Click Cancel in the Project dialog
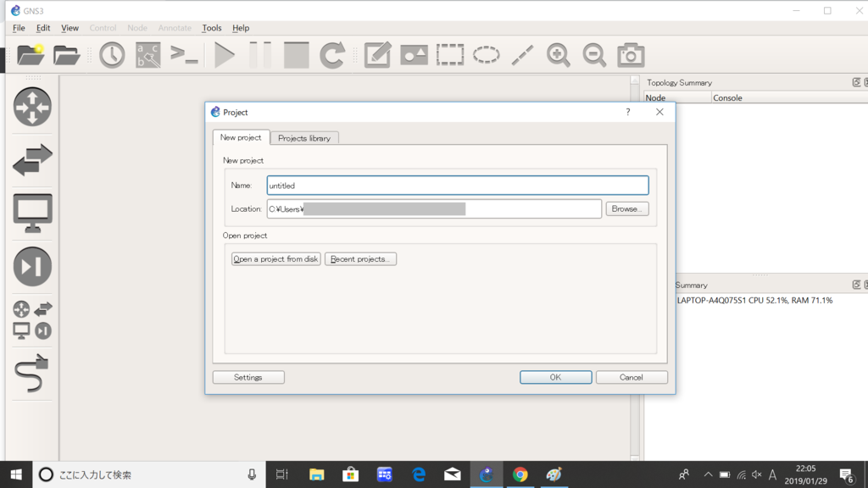Screen dimensions: 868x488 coord(631,377)
